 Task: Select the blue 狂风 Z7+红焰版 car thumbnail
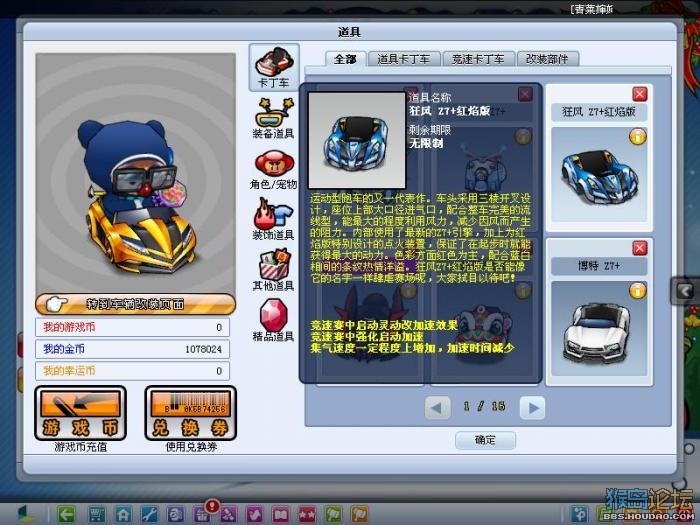[599, 175]
